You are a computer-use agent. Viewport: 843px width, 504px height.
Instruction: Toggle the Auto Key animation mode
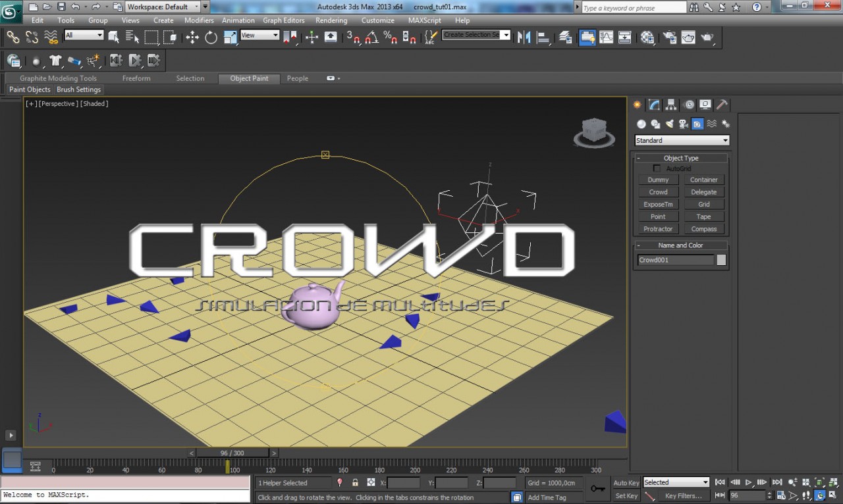(x=626, y=483)
